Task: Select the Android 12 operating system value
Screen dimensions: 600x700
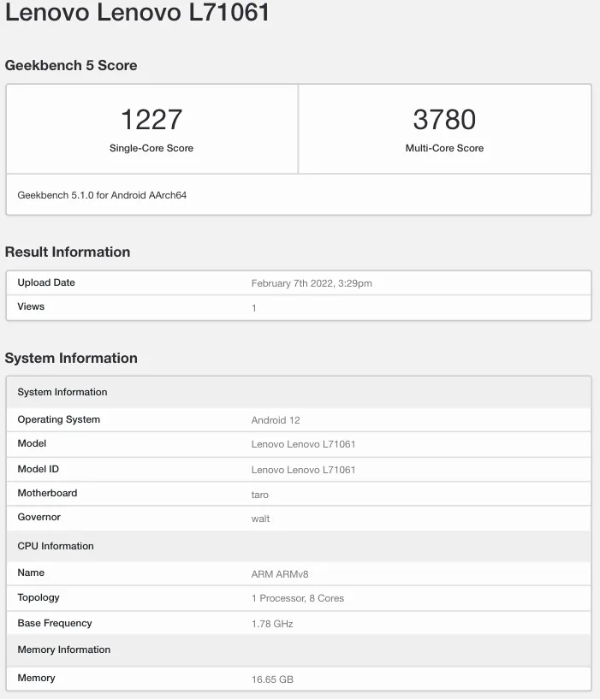Action: click(276, 420)
